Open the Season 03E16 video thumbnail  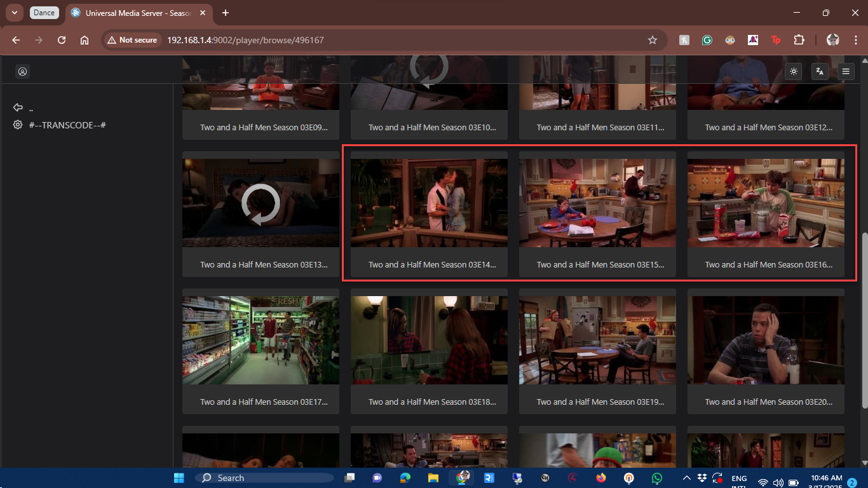766,203
